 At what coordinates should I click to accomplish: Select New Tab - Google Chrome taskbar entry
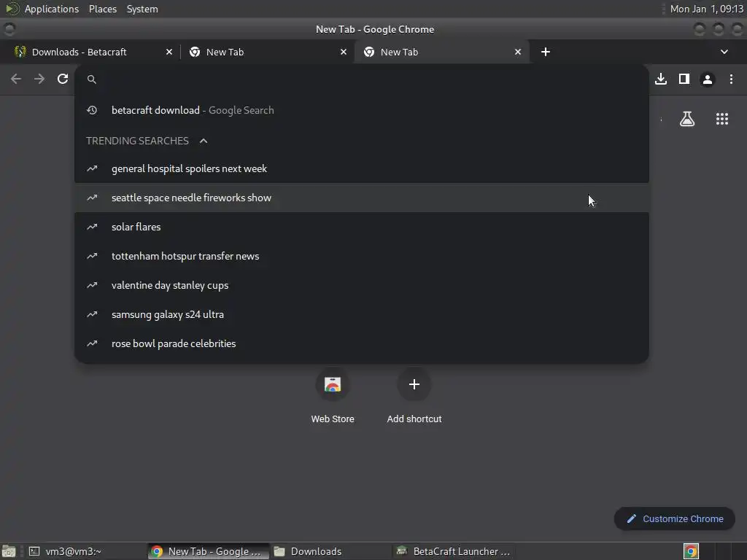click(x=208, y=551)
